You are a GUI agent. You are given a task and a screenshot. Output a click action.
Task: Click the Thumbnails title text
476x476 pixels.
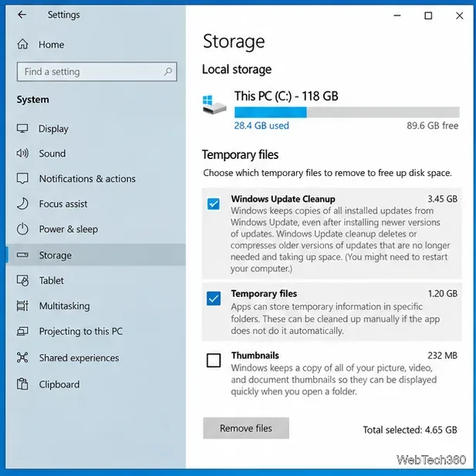click(255, 355)
